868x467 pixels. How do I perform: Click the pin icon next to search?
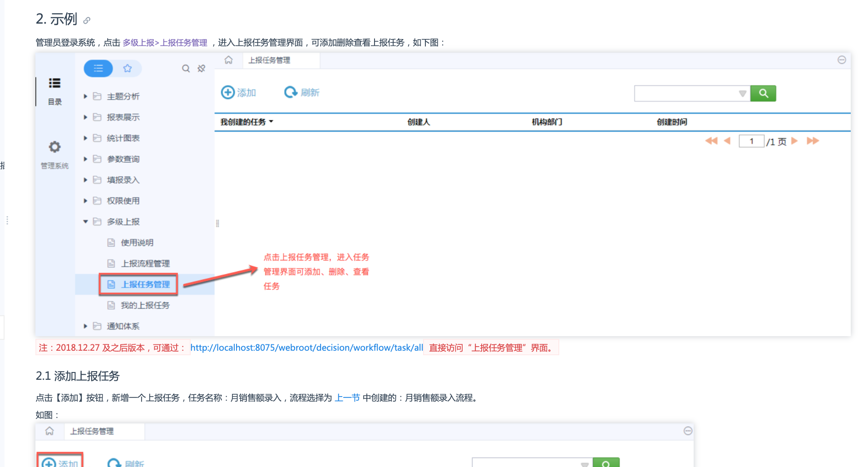(202, 69)
